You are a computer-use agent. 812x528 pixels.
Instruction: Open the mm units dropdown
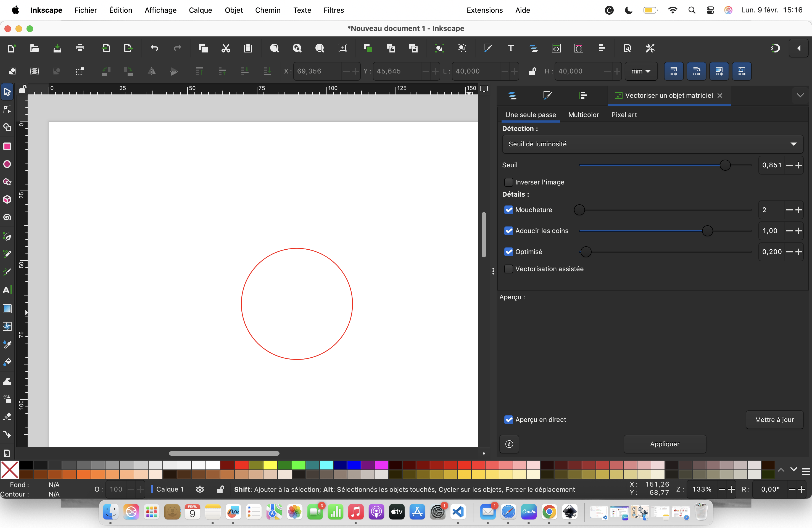click(x=641, y=71)
